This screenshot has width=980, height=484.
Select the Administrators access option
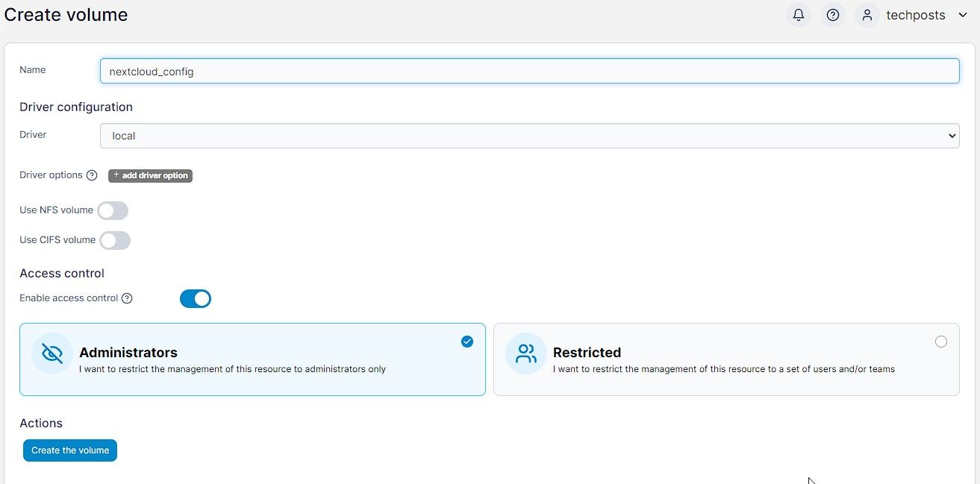pyautogui.click(x=252, y=359)
